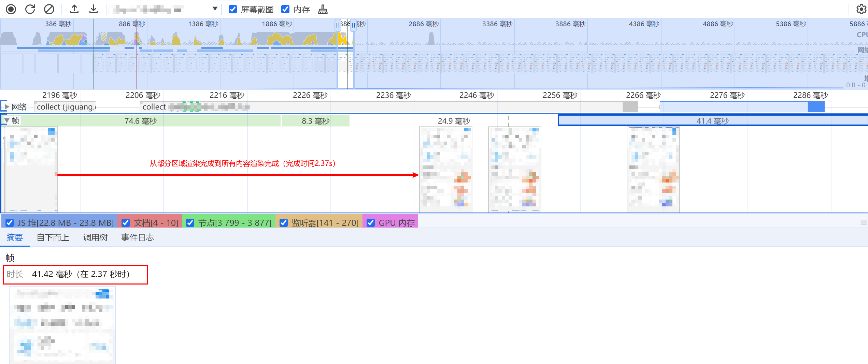The width and height of the screenshot is (868, 364).
Task: Open the recording selector dropdown
Action: click(x=164, y=9)
